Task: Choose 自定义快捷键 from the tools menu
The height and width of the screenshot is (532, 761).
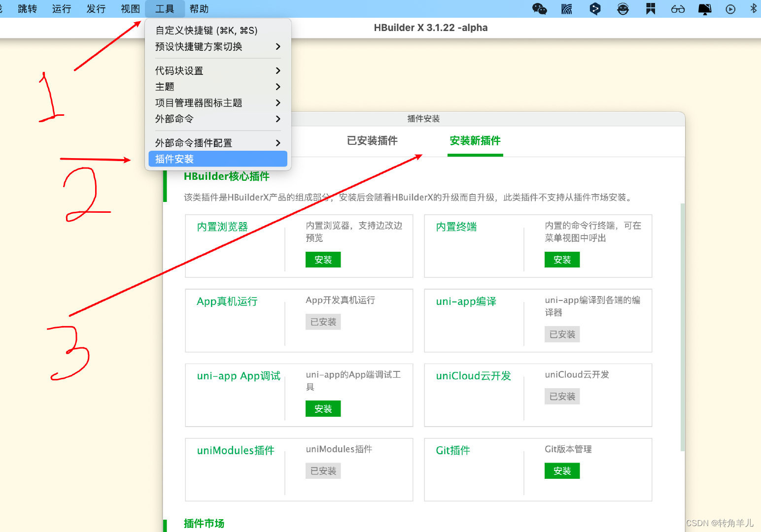Action: 218,31
